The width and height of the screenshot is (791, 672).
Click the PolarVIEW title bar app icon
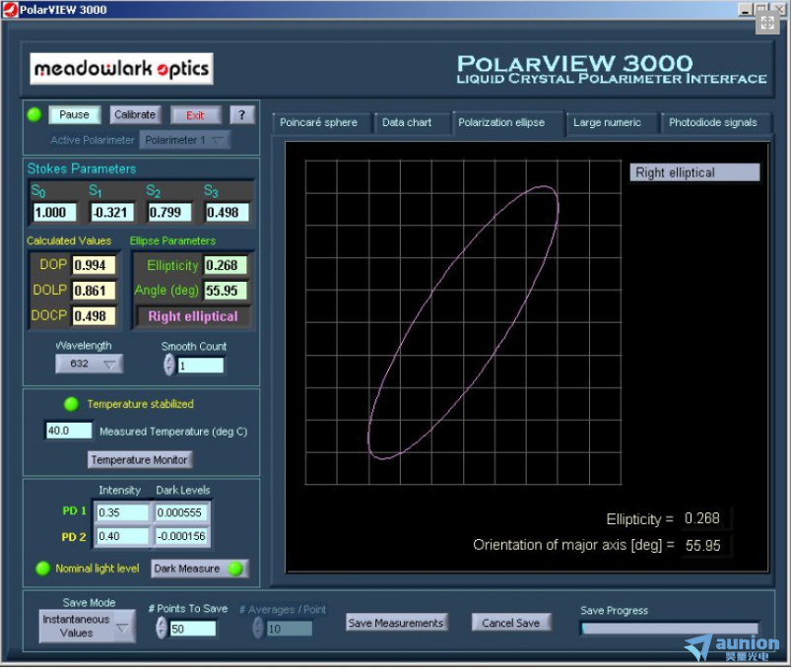(x=10, y=10)
